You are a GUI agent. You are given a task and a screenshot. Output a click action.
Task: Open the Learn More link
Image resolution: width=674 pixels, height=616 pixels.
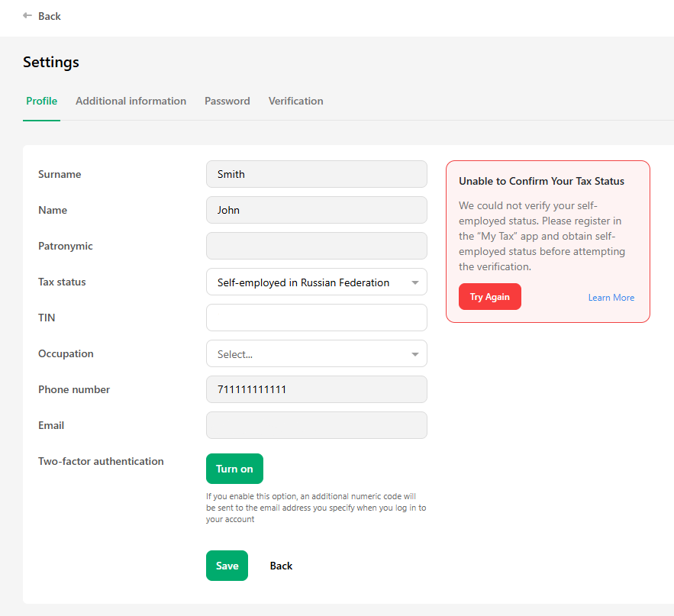point(611,298)
